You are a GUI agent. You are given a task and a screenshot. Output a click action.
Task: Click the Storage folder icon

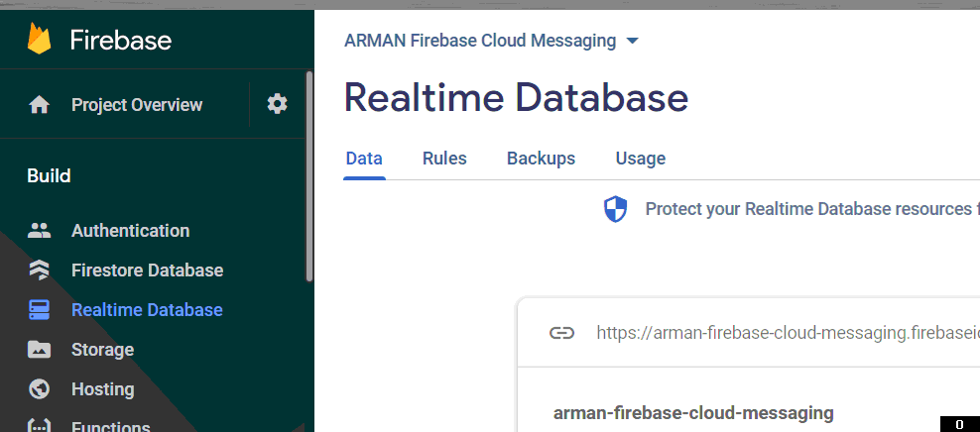pyautogui.click(x=39, y=350)
